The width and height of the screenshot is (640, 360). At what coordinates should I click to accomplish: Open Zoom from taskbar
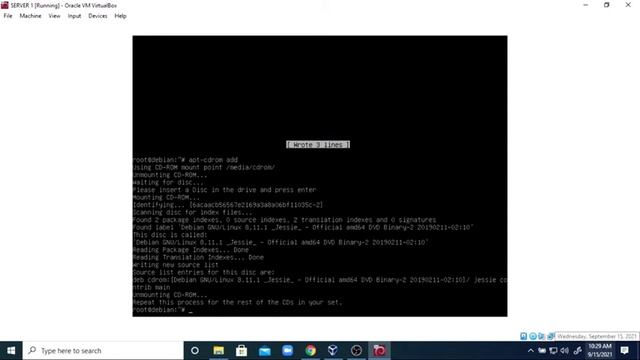click(x=287, y=351)
